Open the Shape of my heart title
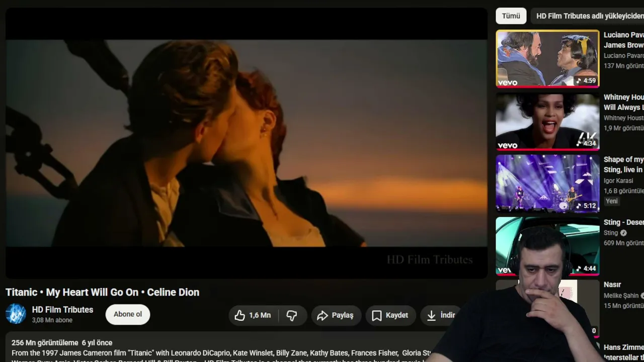 [624, 164]
